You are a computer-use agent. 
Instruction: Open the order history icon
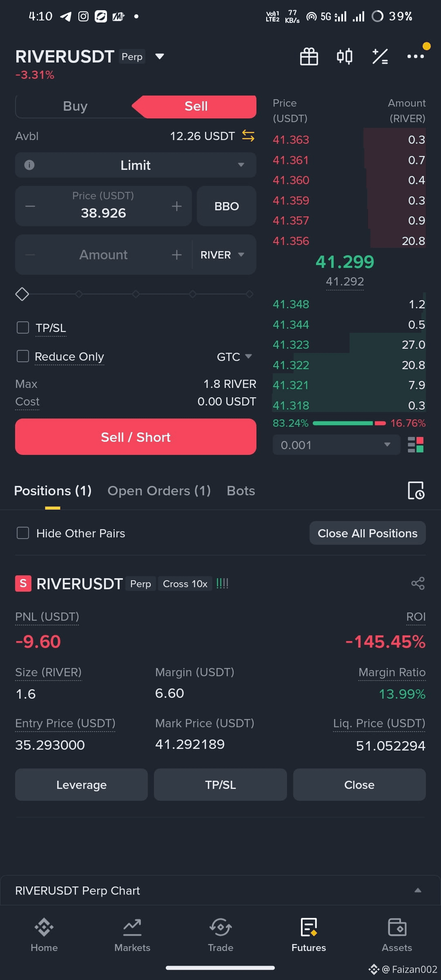[x=416, y=490]
